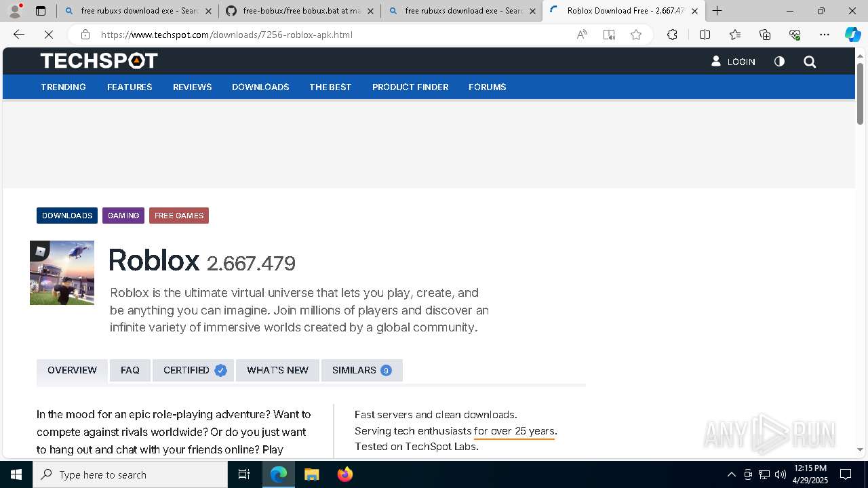Screen dimensions: 868x488
Task: Open the DOWNLOADS menu item
Action: tap(260, 87)
